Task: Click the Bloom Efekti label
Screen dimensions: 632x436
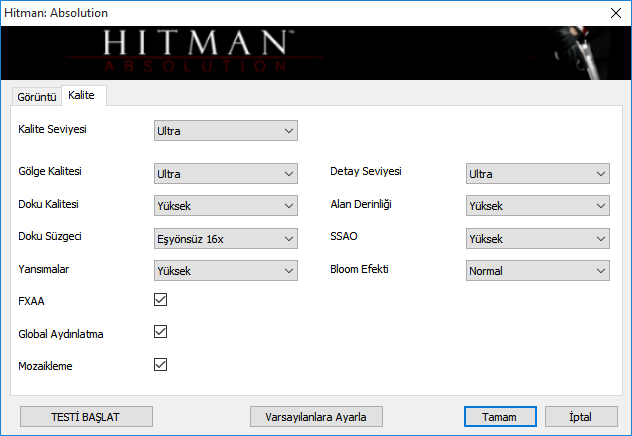Action: (359, 269)
